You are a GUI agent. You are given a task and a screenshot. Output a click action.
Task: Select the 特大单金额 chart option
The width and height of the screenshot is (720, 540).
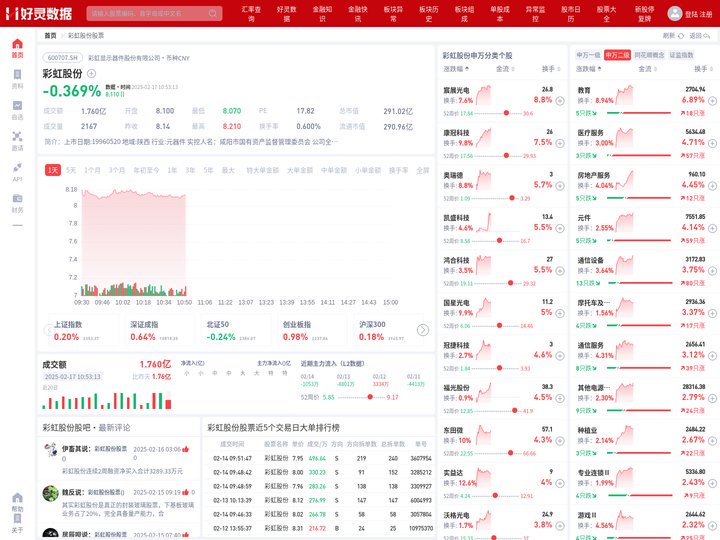(x=263, y=170)
